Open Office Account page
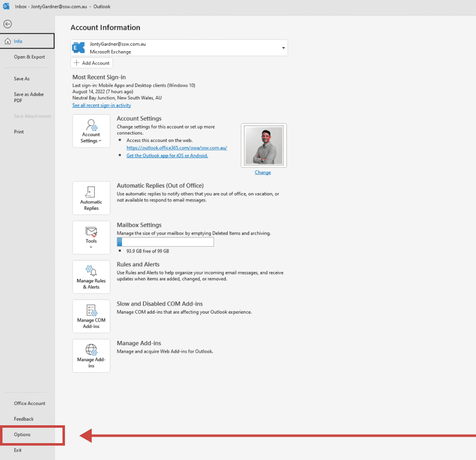 point(29,403)
